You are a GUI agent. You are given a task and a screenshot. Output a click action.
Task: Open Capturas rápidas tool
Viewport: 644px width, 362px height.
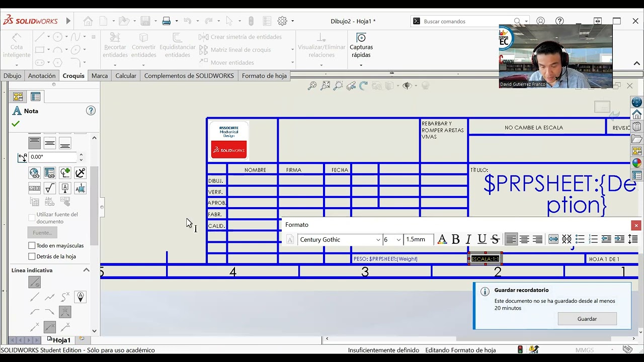(x=361, y=46)
